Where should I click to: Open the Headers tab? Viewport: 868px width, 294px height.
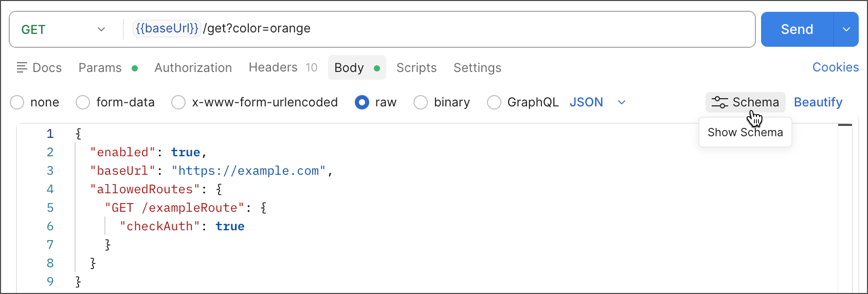(x=273, y=67)
